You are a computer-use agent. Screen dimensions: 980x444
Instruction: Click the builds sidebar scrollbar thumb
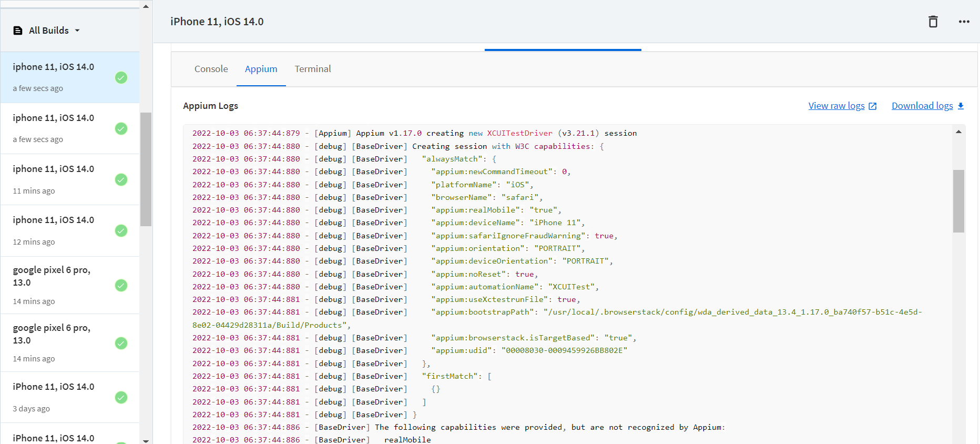[x=146, y=169]
